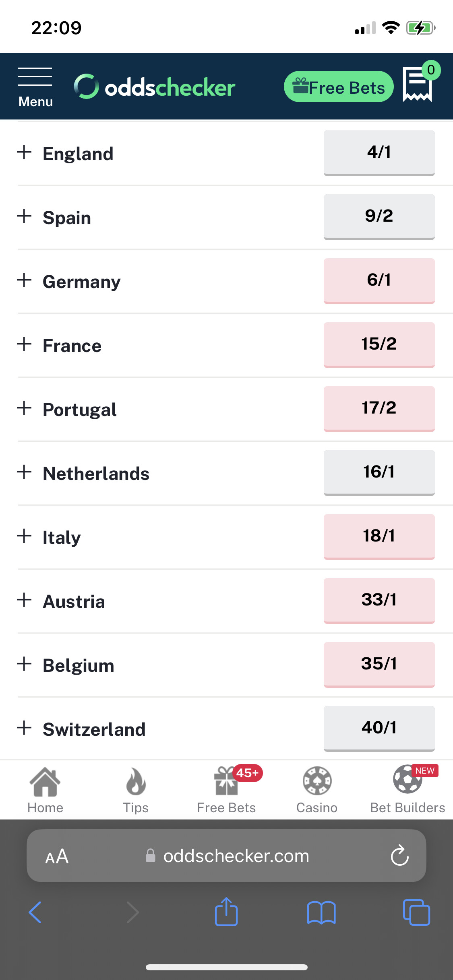Open Casino chip icon
Image resolution: width=453 pixels, height=980 pixels.
pos(317,790)
